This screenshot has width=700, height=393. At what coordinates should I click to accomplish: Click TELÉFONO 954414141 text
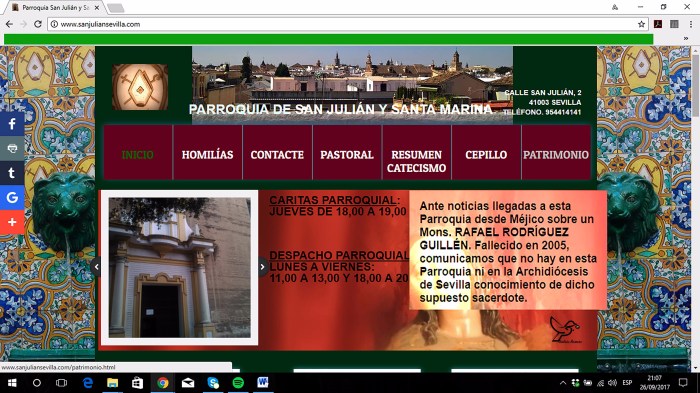tap(542, 112)
